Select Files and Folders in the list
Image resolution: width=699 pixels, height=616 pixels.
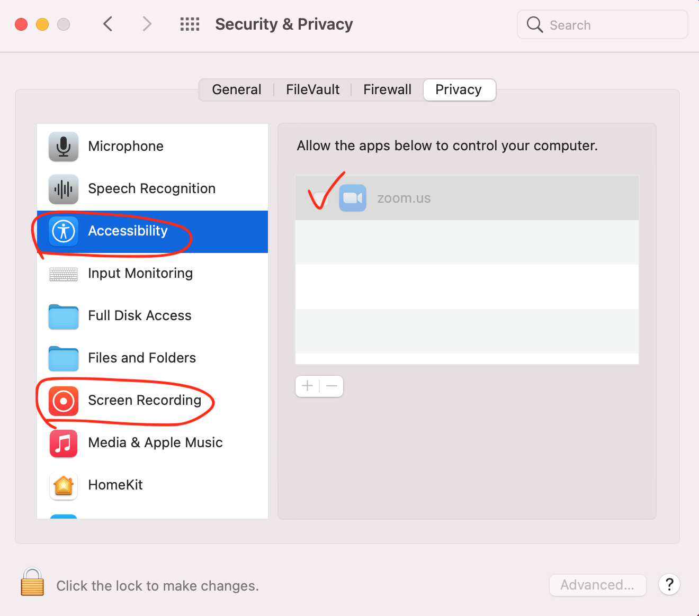pyautogui.click(x=142, y=358)
